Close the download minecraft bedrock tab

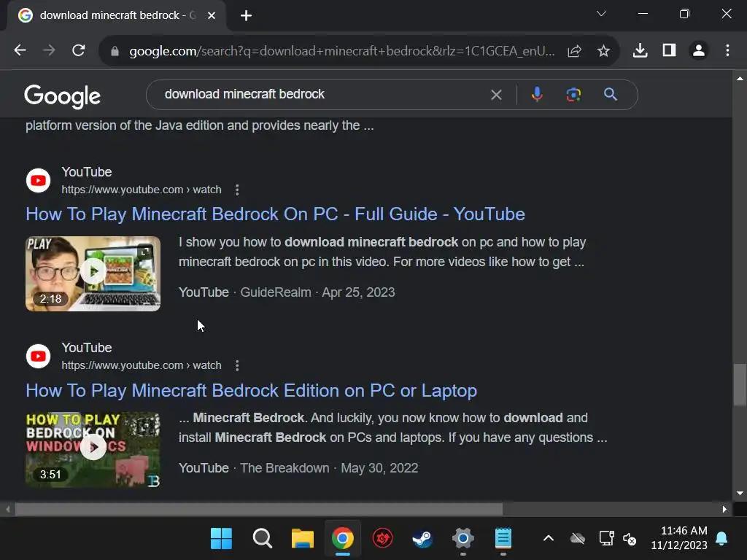click(212, 16)
